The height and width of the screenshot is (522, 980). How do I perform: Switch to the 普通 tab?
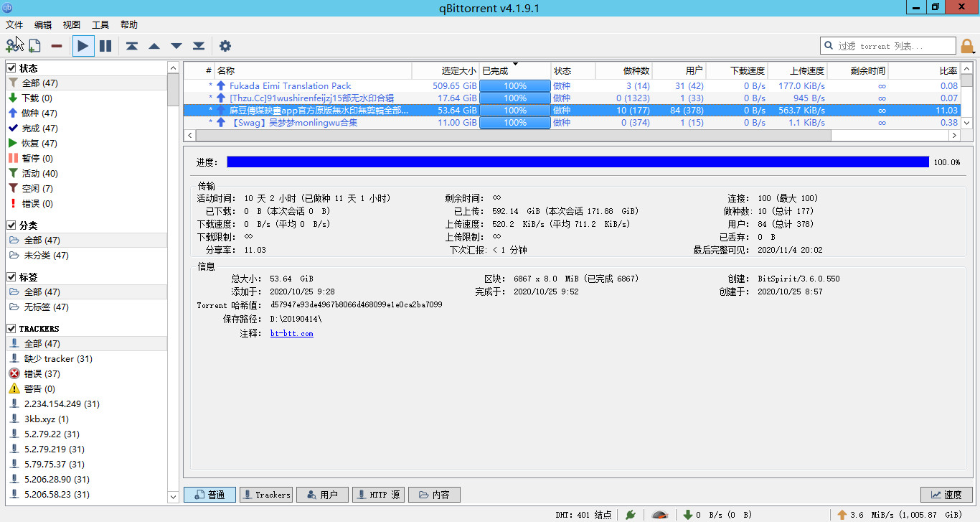[x=209, y=495]
